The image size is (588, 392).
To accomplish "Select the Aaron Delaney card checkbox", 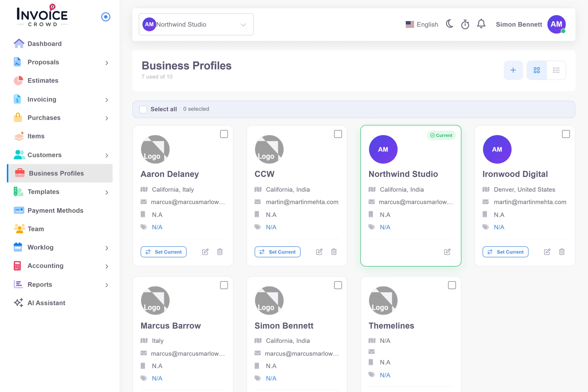I will [224, 134].
